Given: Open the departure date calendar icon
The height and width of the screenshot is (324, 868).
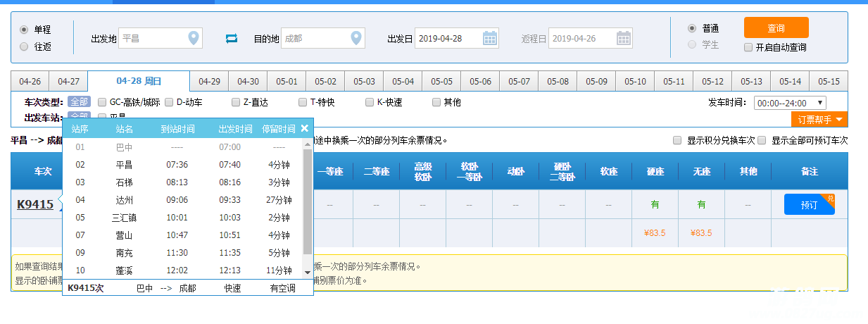Looking at the screenshot, I should [490, 38].
